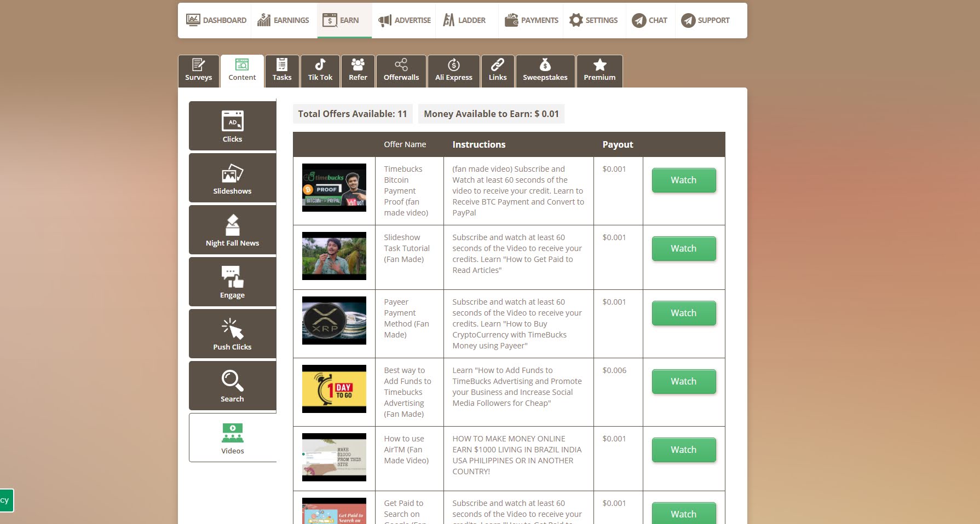
Task: Click the 'Payout' column header
Action: [x=618, y=144]
